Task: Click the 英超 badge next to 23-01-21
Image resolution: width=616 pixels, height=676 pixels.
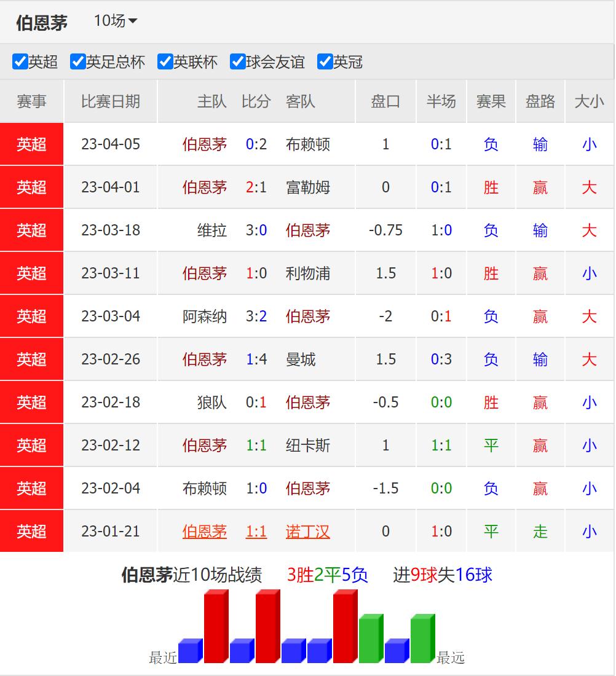Action: [x=31, y=531]
